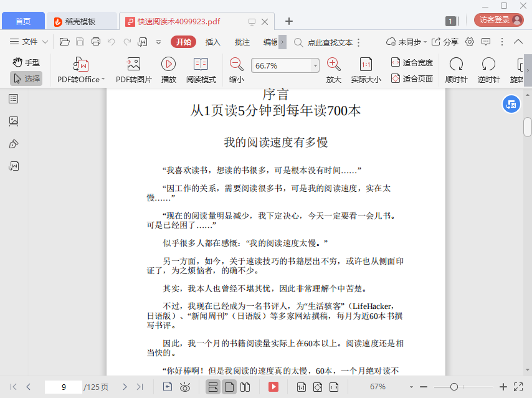Increase zoom with status bar plus

(x=503, y=387)
